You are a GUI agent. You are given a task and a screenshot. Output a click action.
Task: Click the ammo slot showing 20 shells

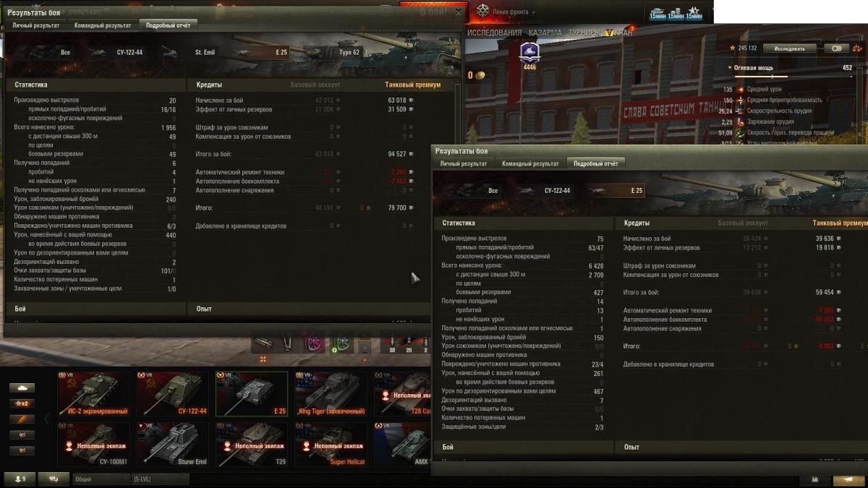coord(409,343)
